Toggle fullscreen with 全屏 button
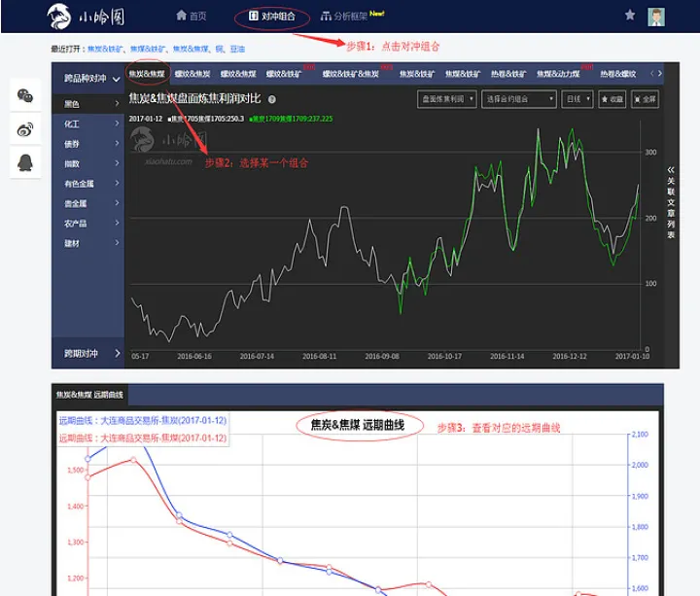700x596 pixels. (645, 99)
